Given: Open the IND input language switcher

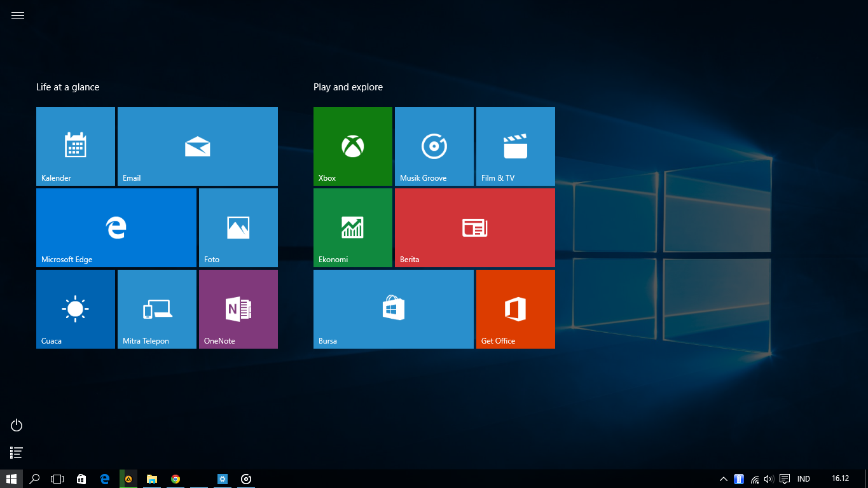Looking at the screenshot, I should click(803, 478).
